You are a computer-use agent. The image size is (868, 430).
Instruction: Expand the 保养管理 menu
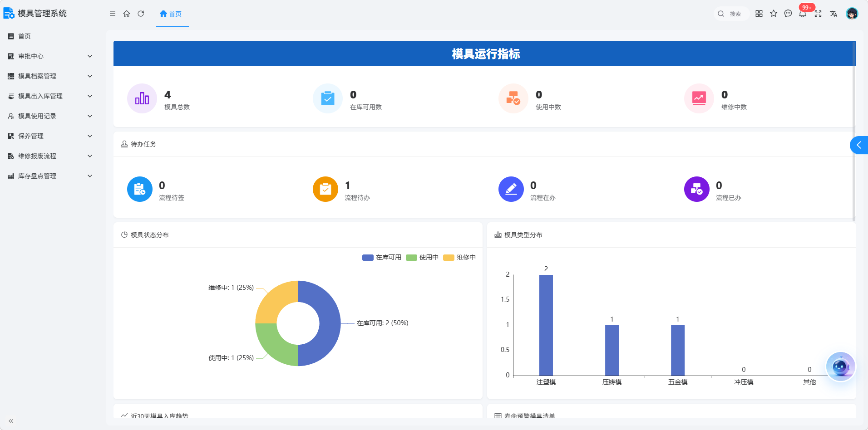[50, 136]
